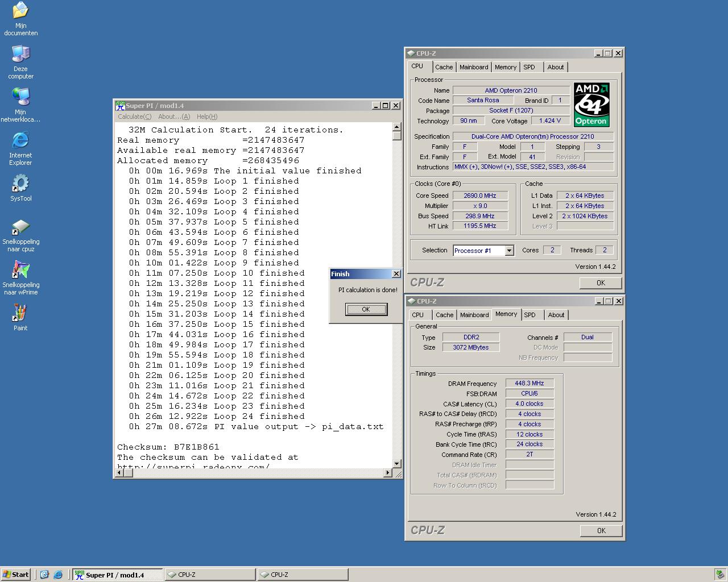
Task: Open Mijn documenten desktop icon
Action: 20,18
